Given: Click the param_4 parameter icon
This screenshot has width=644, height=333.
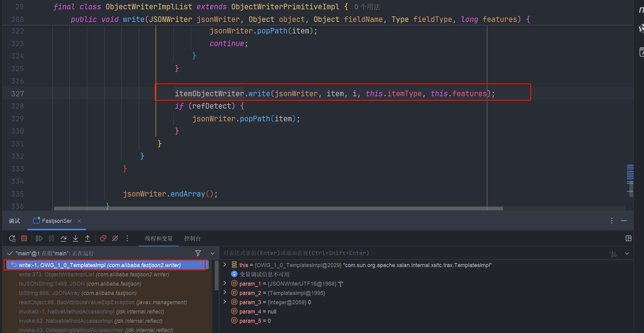Looking at the screenshot, I should click(234, 311).
